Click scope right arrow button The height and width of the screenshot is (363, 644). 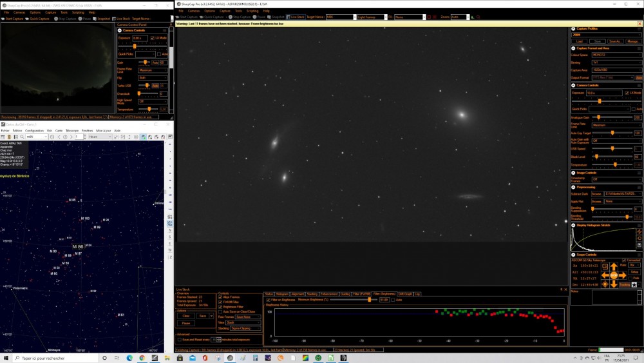(x=623, y=275)
